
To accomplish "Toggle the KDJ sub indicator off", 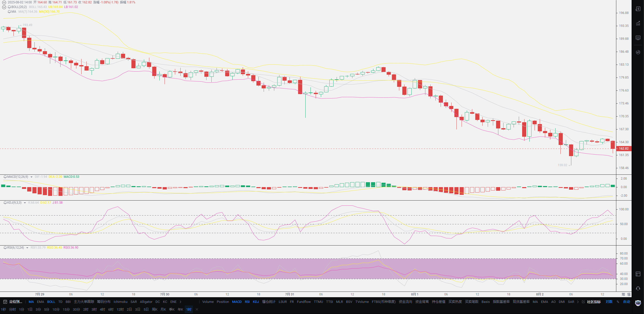I will click(256, 302).
